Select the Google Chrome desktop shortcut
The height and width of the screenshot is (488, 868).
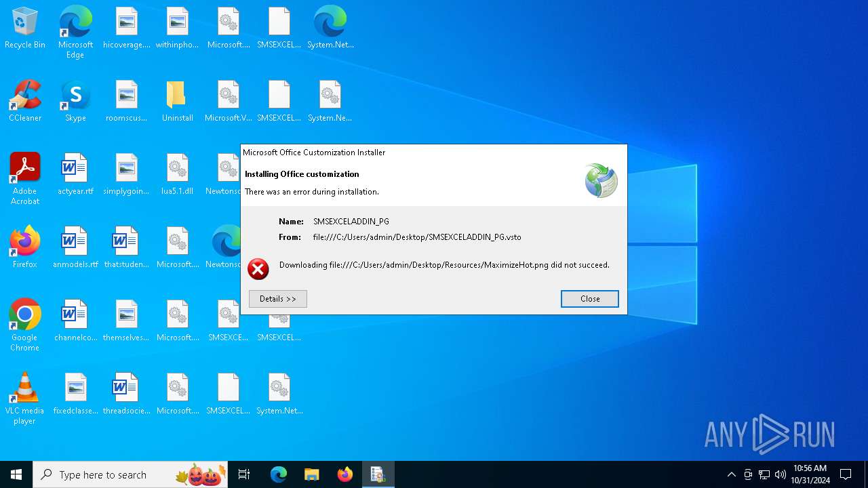25,325
